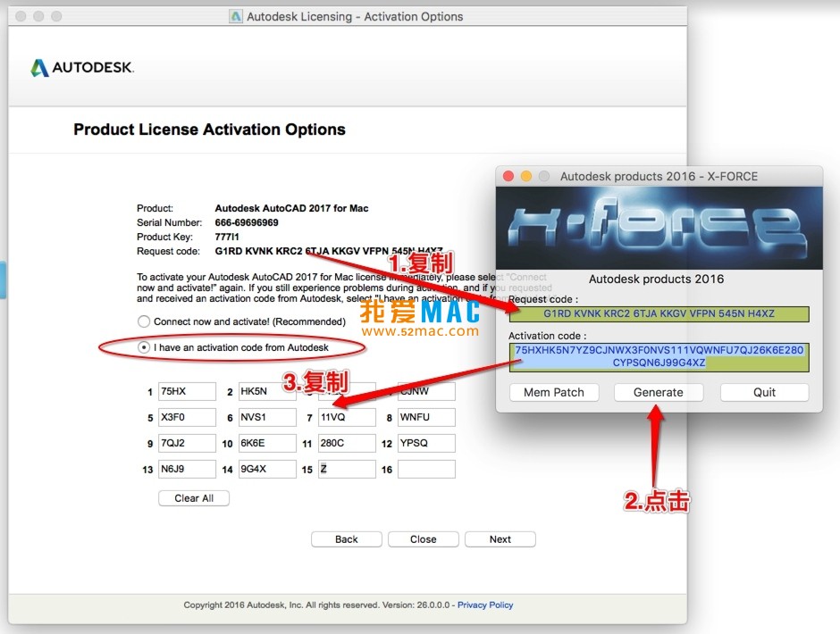Open the Privacy Policy link
Screen dimensions: 840x634
click(485, 605)
